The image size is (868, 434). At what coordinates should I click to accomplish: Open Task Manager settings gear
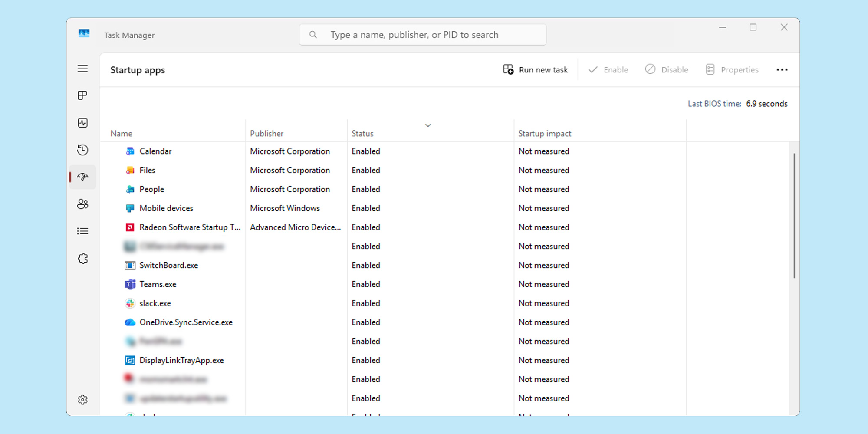(x=82, y=400)
